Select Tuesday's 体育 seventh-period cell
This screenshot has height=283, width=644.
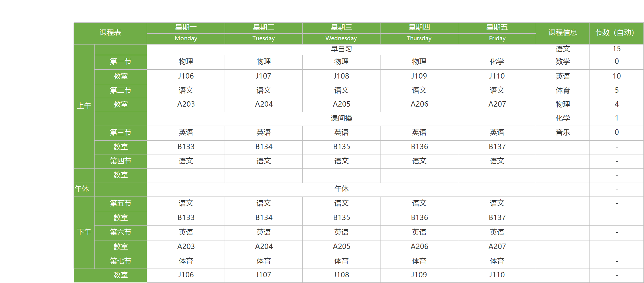264,261
